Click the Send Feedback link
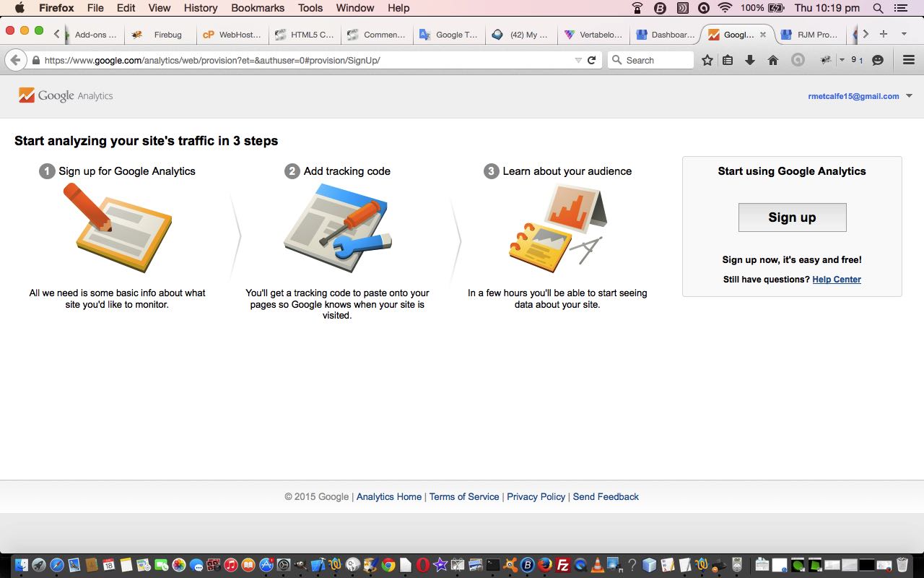 [x=606, y=496]
